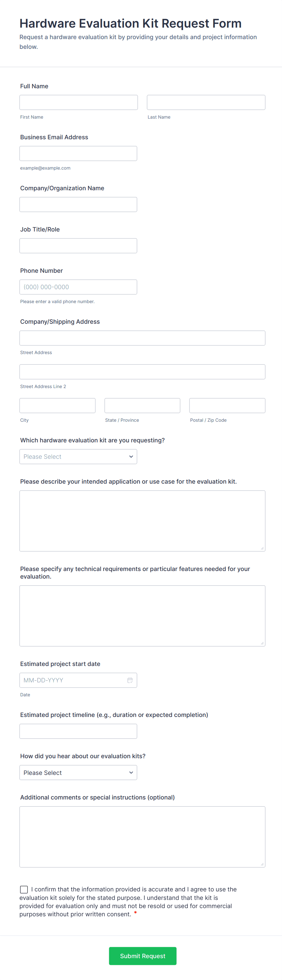Select the Business Email Address field
This screenshot has width=282, height=980.
78,153
